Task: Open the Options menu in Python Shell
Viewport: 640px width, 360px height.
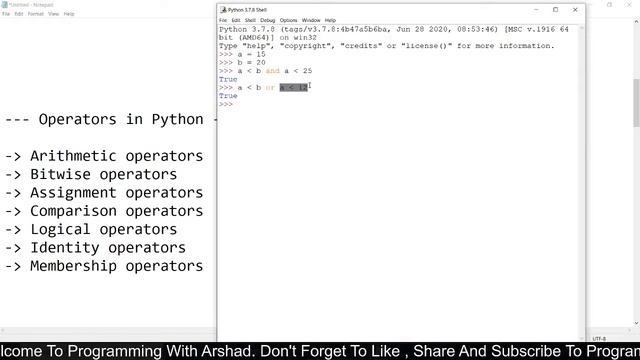Action: coord(288,20)
